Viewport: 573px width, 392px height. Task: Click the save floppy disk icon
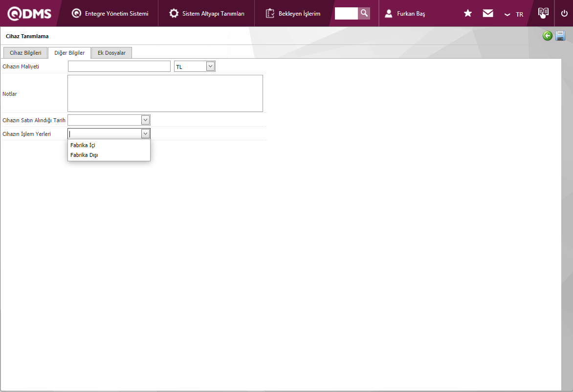click(560, 36)
